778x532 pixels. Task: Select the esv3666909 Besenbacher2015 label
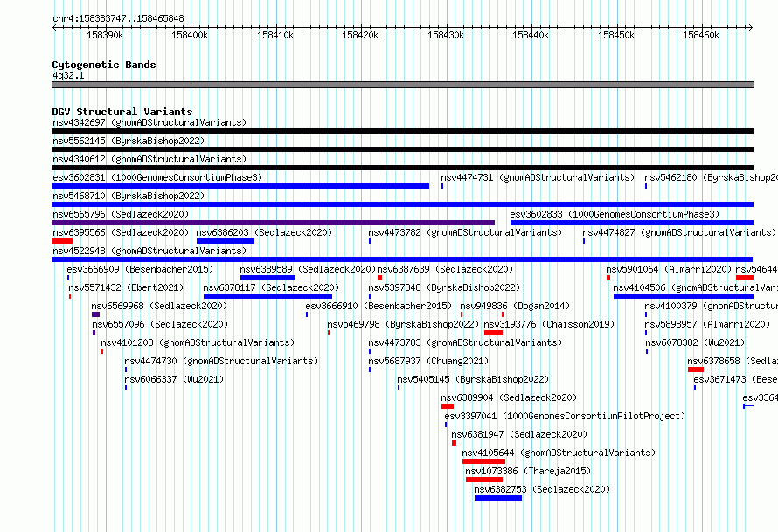click(x=140, y=269)
